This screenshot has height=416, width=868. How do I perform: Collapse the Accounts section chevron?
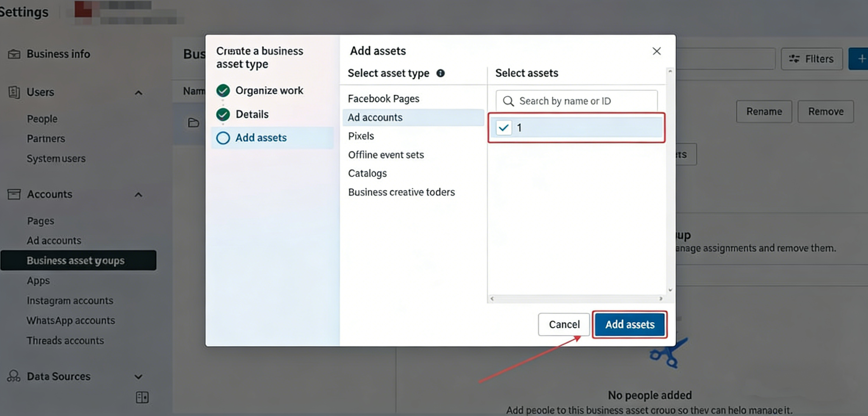click(139, 195)
